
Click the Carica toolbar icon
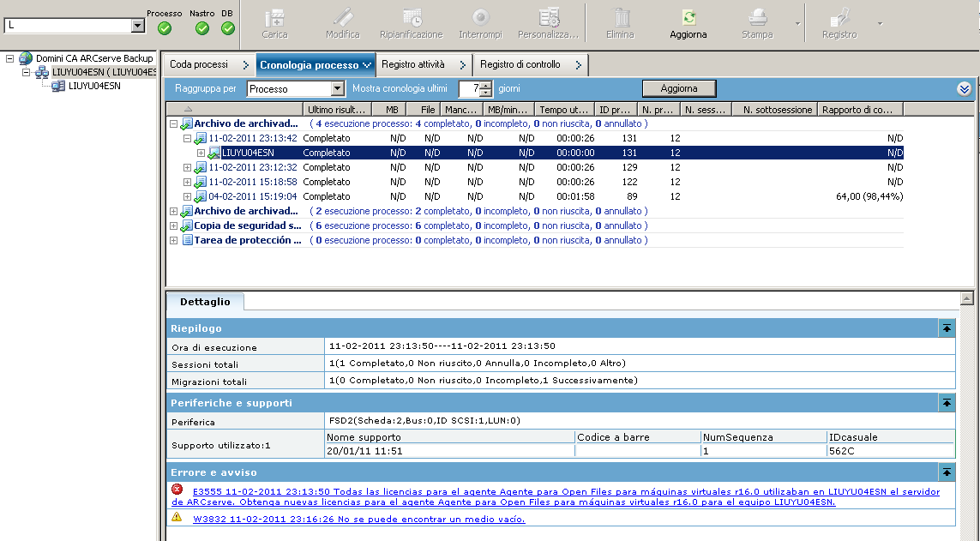(274, 18)
